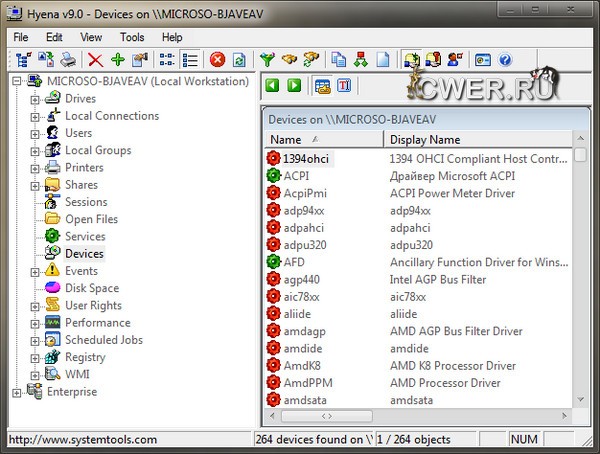Expand the Registry tree node

(35, 358)
